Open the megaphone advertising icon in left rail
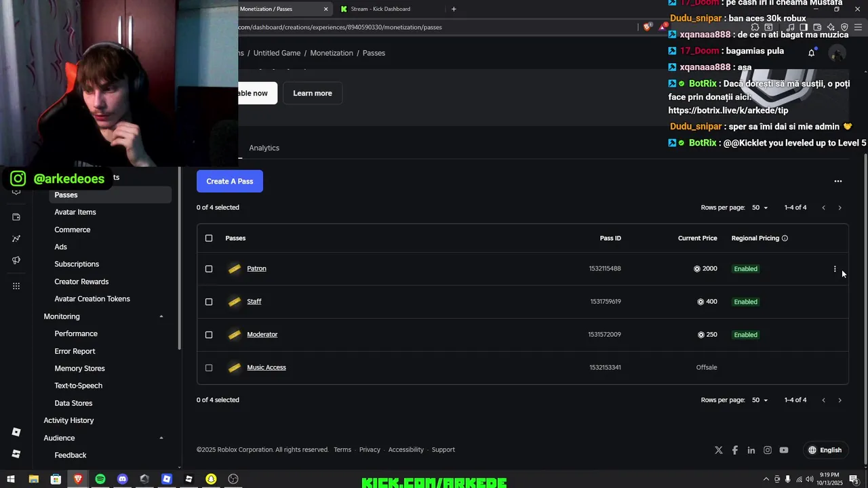Image resolution: width=868 pixels, height=488 pixels. [x=16, y=260]
